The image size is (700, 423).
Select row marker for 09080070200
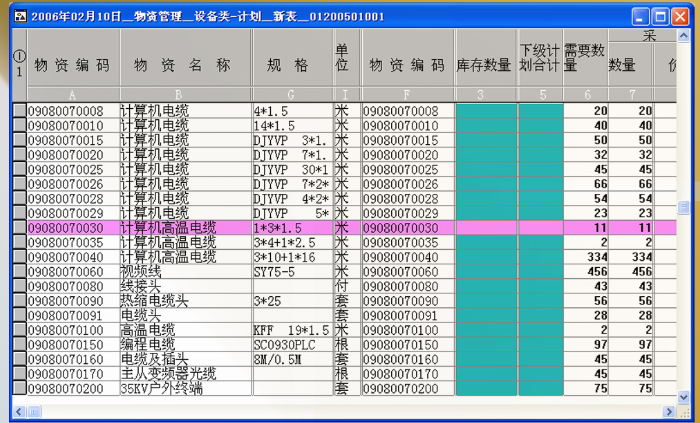tap(18, 388)
